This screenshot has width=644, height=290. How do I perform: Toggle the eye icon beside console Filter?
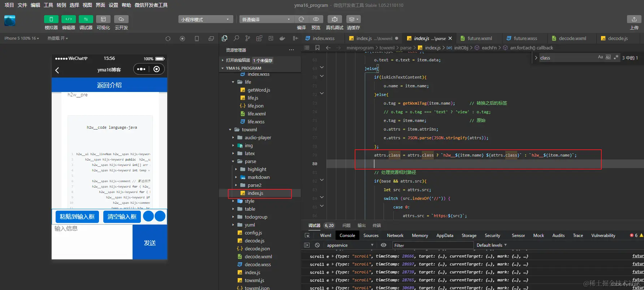[x=384, y=245]
